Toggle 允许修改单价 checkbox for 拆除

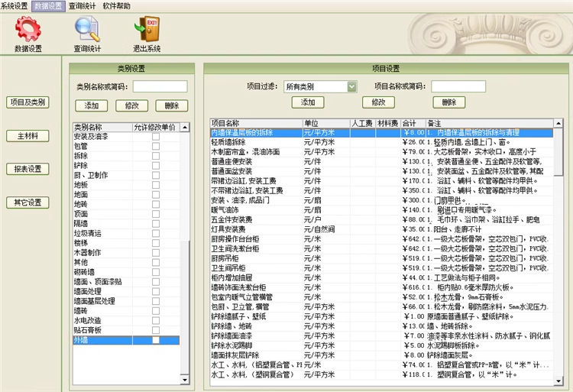coord(156,156)
